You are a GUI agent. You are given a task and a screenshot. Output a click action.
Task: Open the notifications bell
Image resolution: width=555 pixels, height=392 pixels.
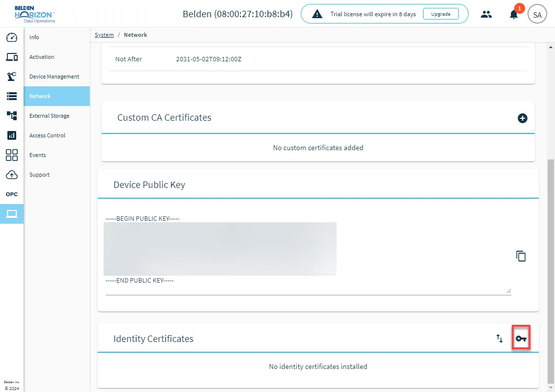[514, 14]
